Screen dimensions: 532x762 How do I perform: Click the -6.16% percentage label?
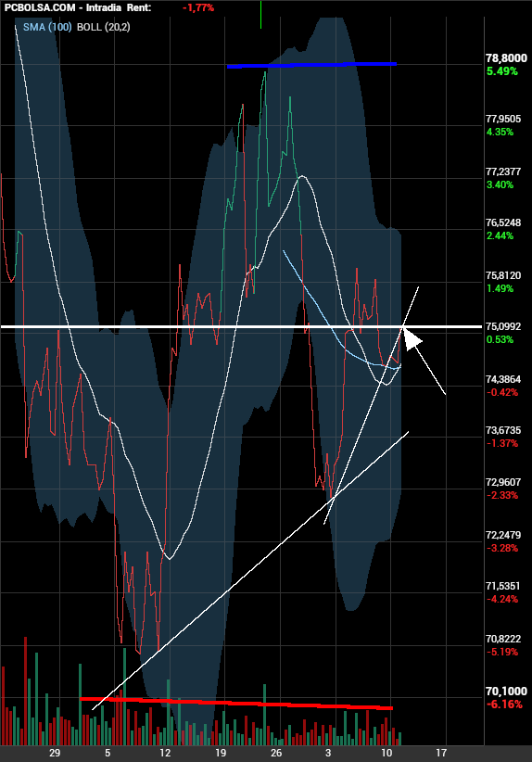click(504, 705)
